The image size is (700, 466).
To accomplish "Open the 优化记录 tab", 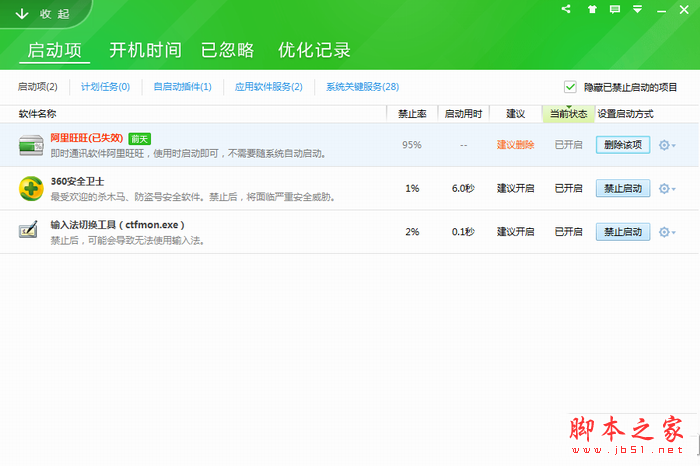I will 314,50.
